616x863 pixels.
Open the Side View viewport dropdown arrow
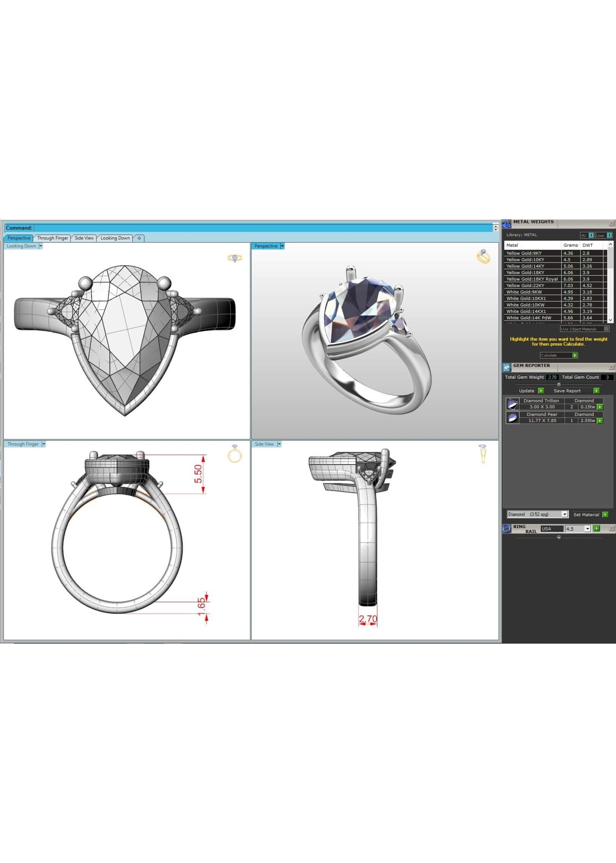279,444
